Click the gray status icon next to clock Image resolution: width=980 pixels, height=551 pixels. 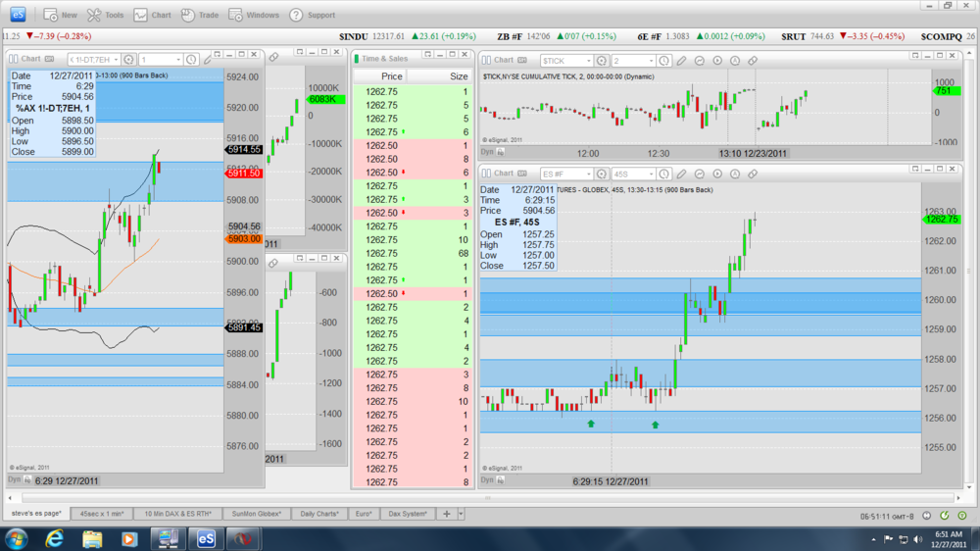[926, 516]
